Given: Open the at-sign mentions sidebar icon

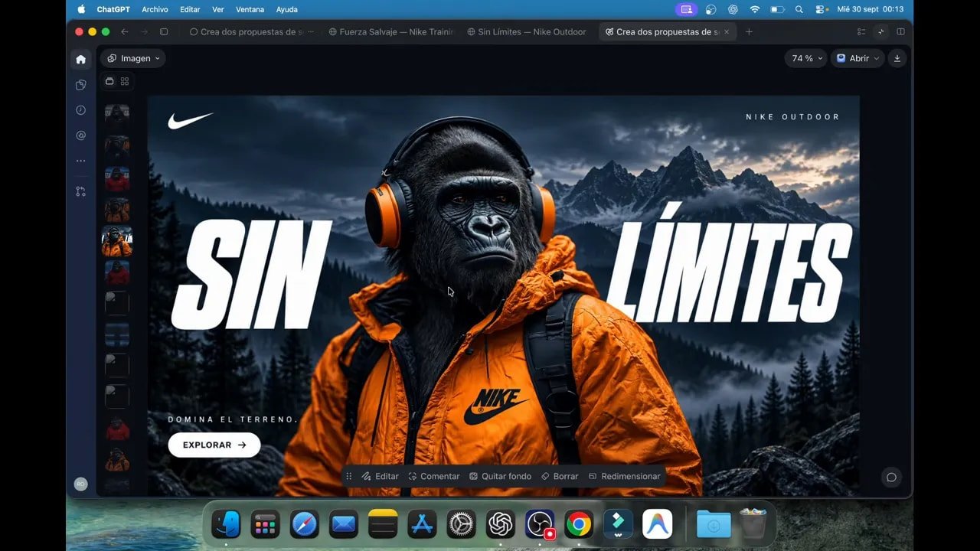Looking at the screenshot, I should tap(80, 135).
